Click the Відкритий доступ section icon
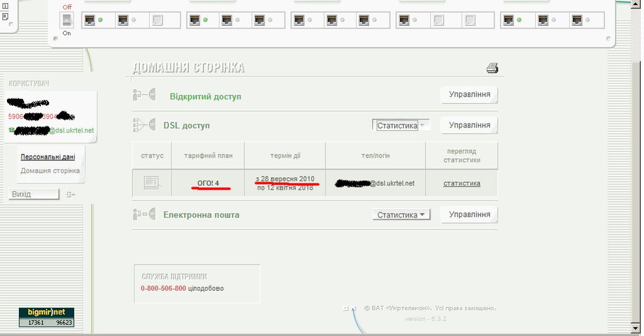 [x=145, y=96]
